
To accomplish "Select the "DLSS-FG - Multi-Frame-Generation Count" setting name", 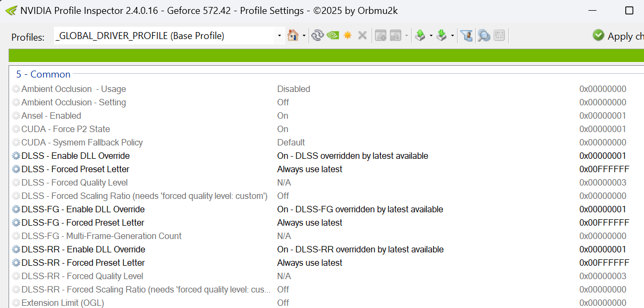I will point(101,236).
